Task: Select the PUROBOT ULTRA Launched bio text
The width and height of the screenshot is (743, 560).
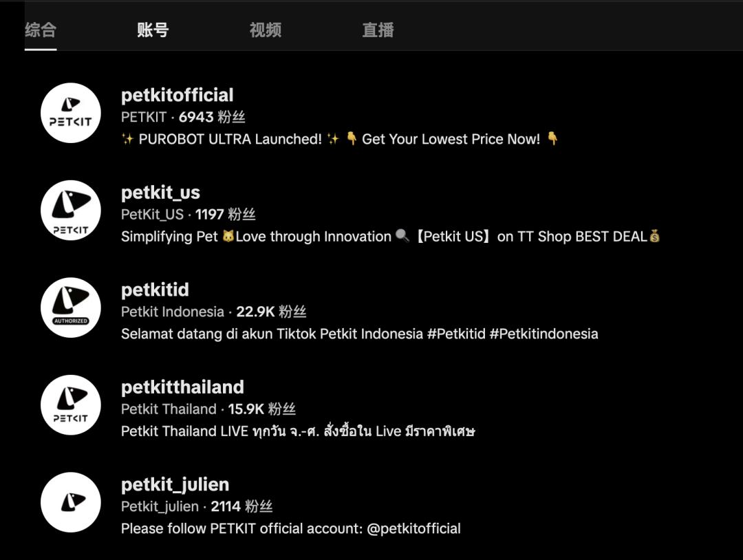Action: [x=340, y=139]
